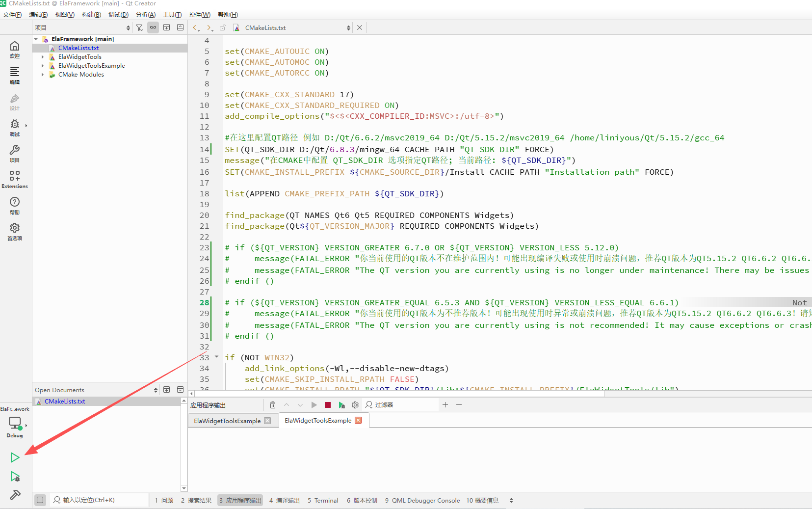
Task: Open the 工具(T) menu
Action: (x=172, y=15)
